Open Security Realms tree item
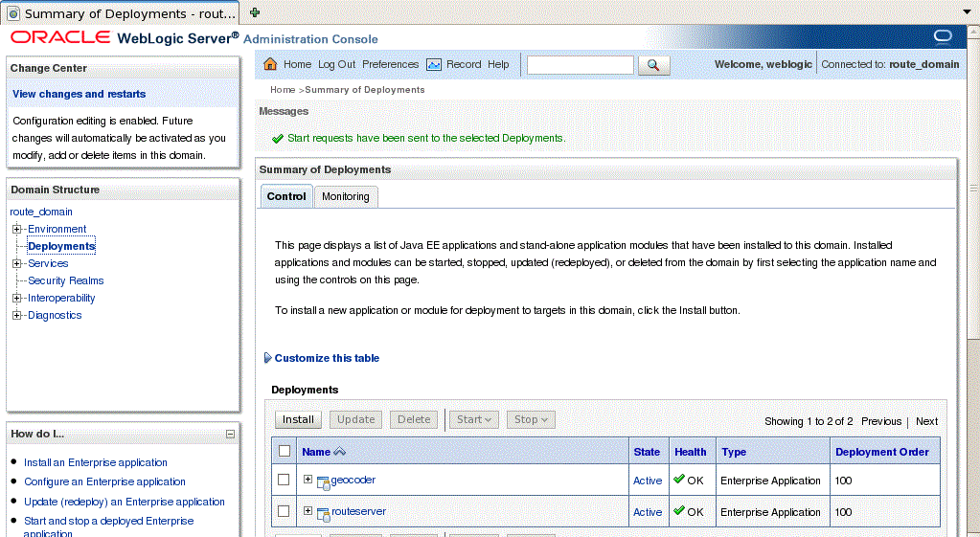Screen dimensions: 980x537 (66, 281)
